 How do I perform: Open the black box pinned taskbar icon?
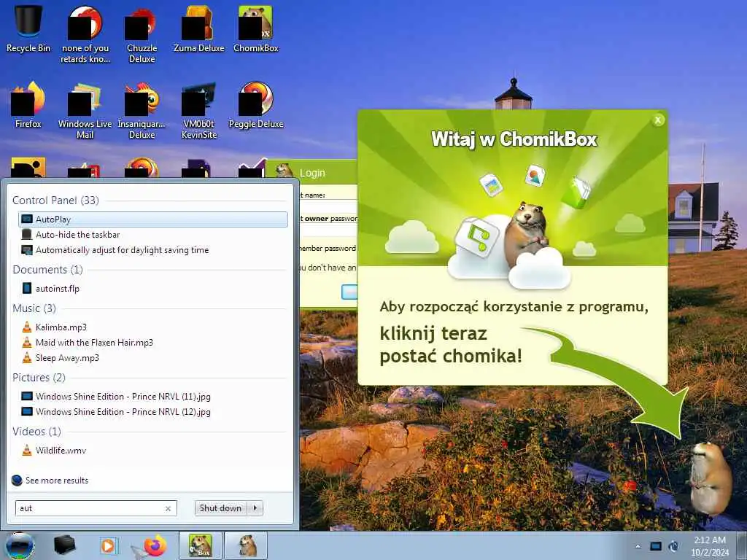64,545
